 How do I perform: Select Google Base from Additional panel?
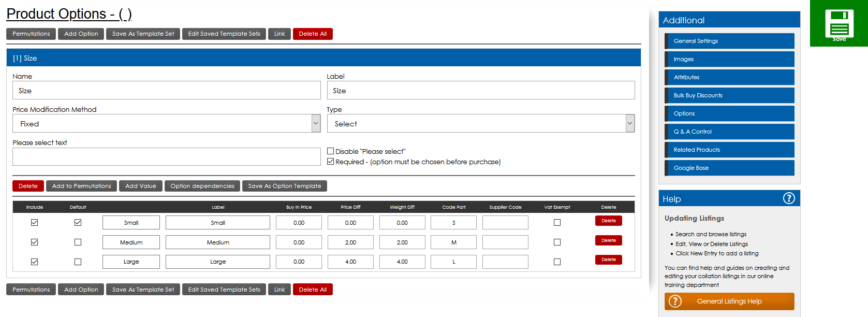coord(729,168)
